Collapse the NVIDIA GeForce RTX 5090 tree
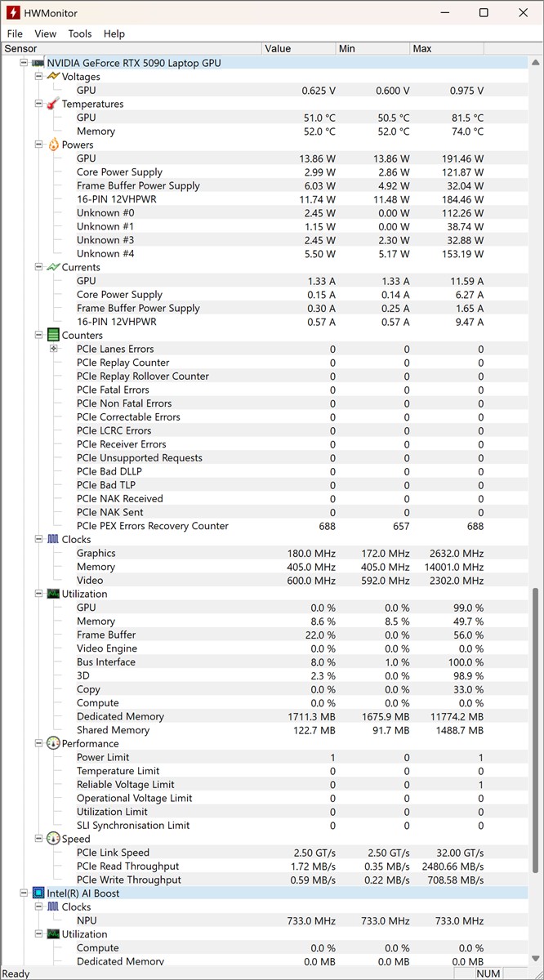 coord(24,63)
